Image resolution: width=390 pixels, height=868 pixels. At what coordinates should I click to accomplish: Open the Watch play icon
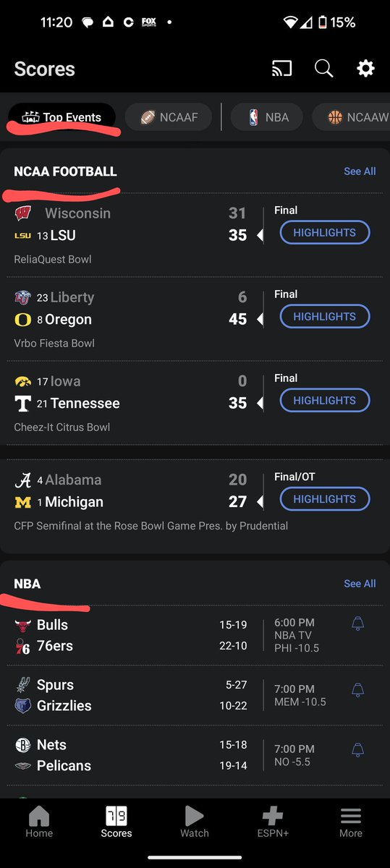tap(194, 816)
